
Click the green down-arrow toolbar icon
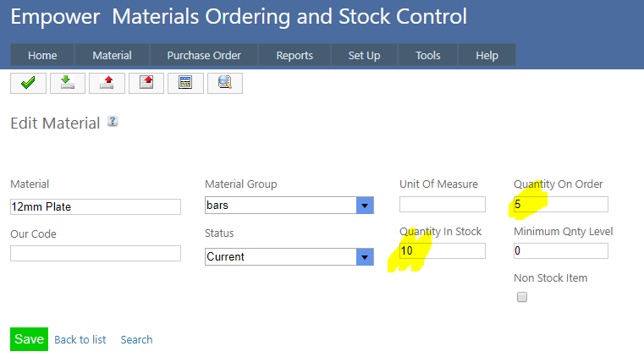[68, 82]
